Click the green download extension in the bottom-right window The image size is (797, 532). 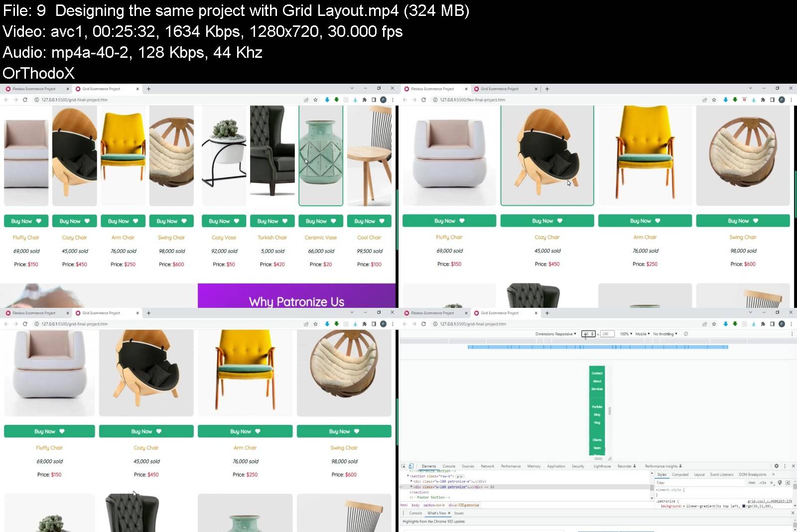tap(735, 324)
